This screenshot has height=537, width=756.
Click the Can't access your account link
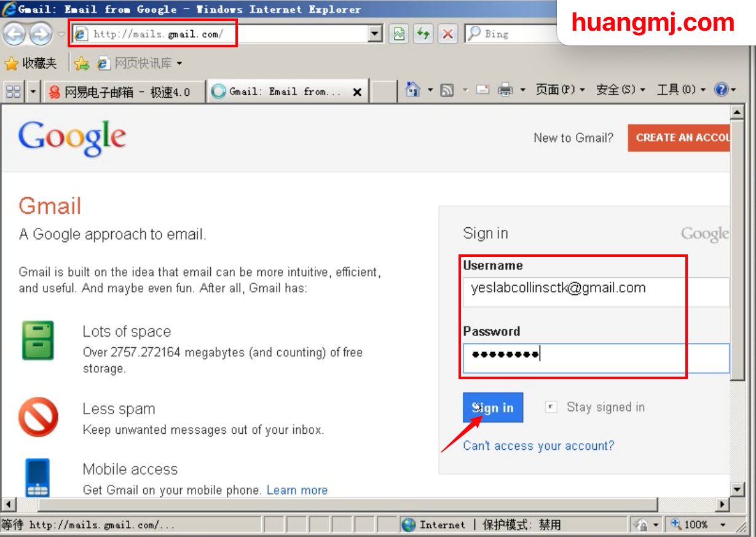pos(538,445)
